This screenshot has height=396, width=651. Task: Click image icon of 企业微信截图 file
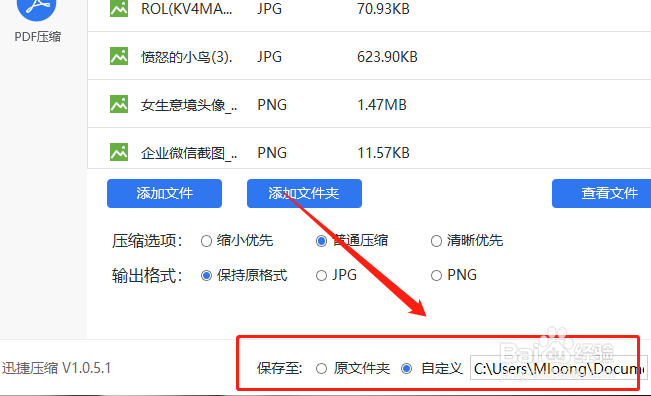119,152
